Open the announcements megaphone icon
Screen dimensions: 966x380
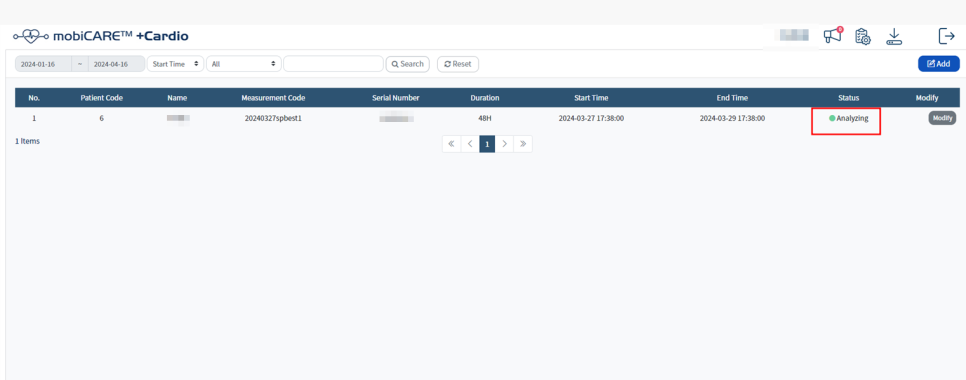[833, 36]
